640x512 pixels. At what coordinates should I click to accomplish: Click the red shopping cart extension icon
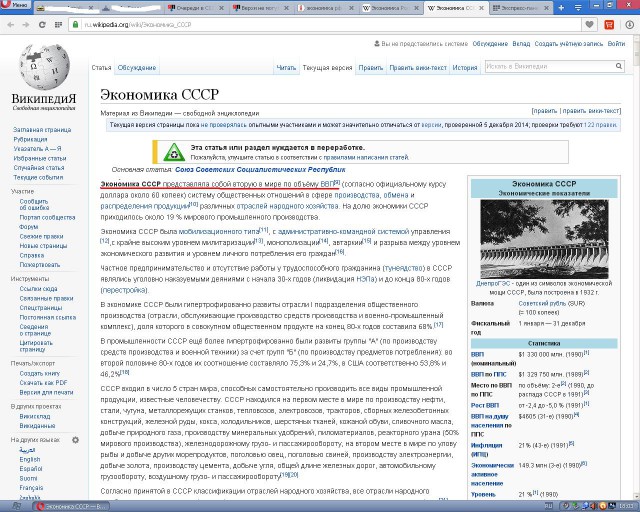pos(609,25)
